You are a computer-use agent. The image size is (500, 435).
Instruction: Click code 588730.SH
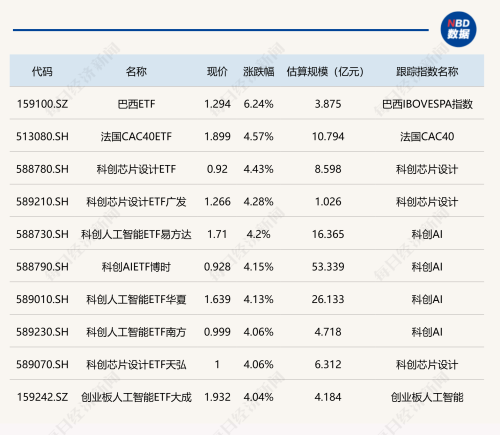[x=42, y=234]
